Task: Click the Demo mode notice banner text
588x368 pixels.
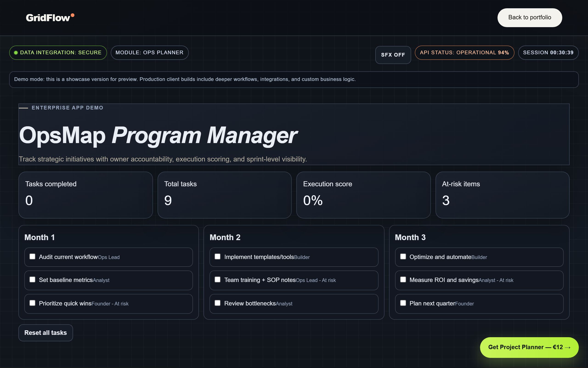Action: [185, 79]
